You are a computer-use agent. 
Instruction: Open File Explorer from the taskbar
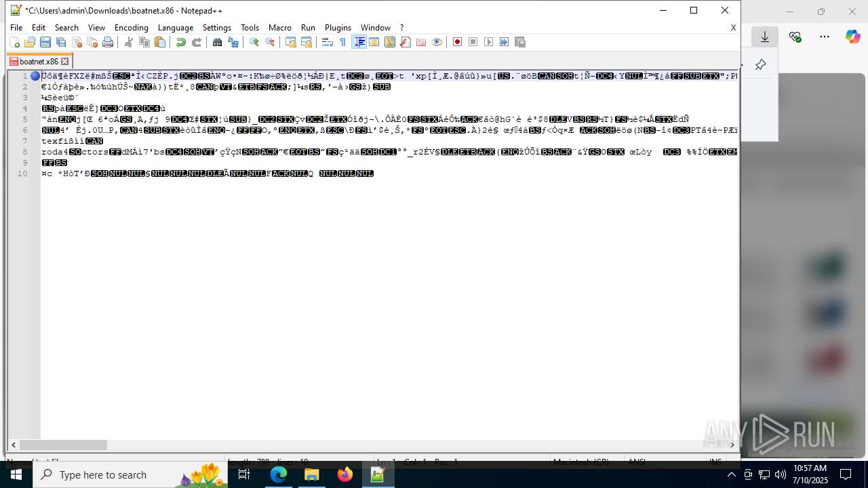click(x=312, y=474)
